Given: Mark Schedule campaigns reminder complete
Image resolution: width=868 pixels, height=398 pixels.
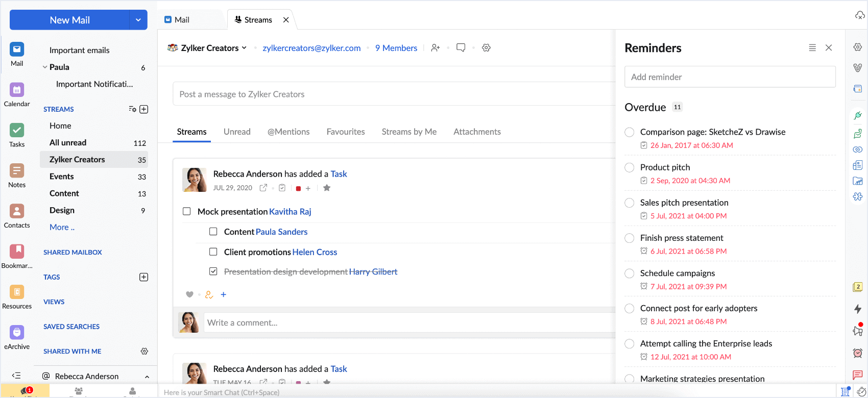Looking at the screenshot, I should point(630,273).
